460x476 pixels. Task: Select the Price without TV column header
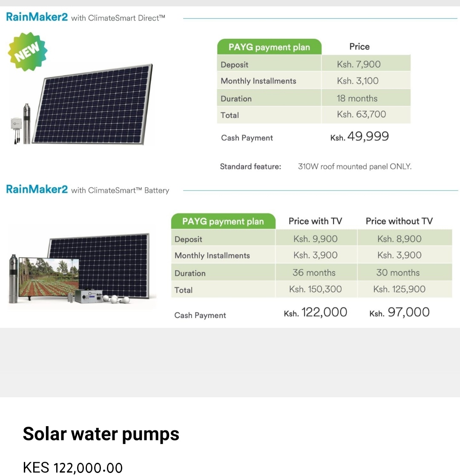[x=399, y=221]
